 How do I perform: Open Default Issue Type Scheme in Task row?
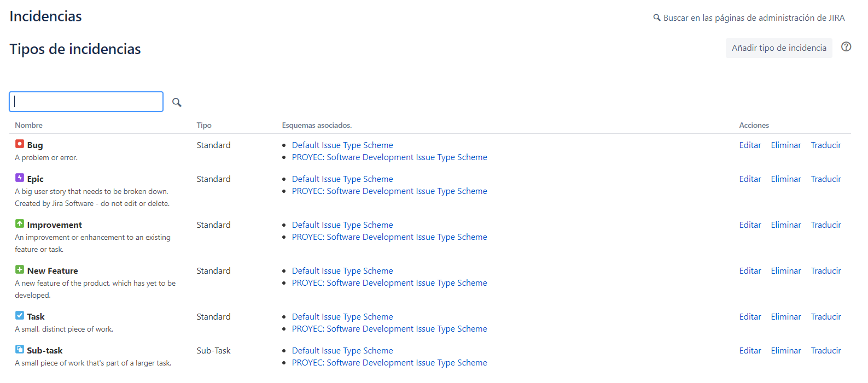pos(342,317)
